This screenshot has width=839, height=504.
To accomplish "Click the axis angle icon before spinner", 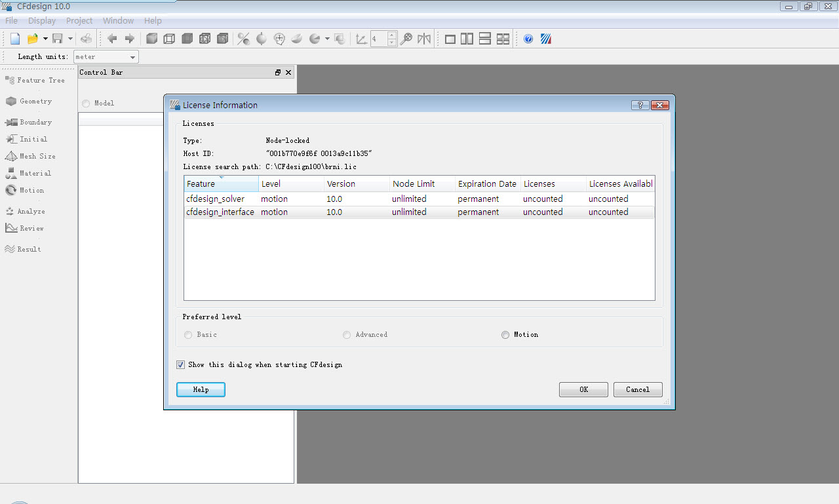I will [x=361, y=39].
